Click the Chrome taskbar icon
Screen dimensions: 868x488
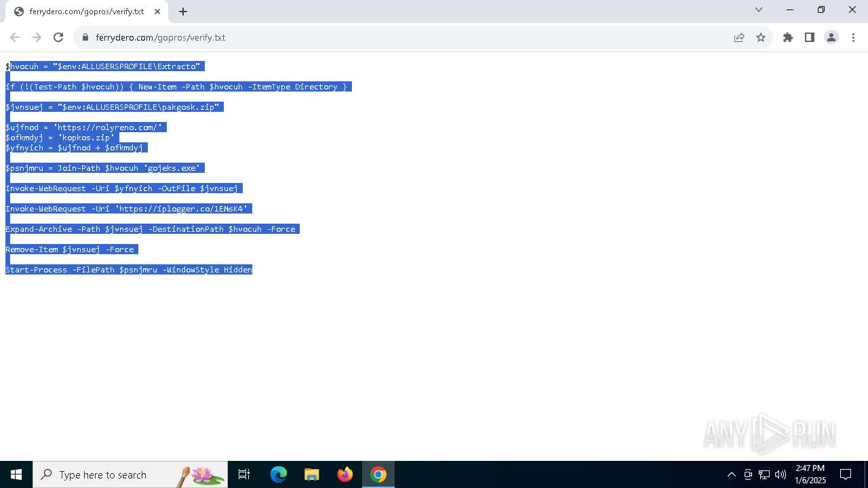pyautogui.click(x=378, y=474)
